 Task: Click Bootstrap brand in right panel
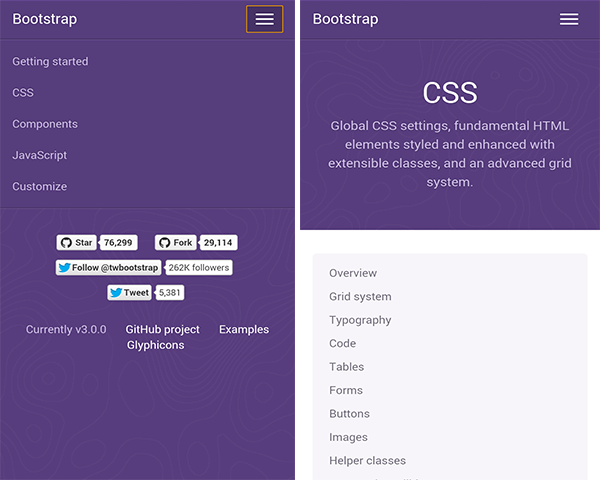[x=345, y=19]
